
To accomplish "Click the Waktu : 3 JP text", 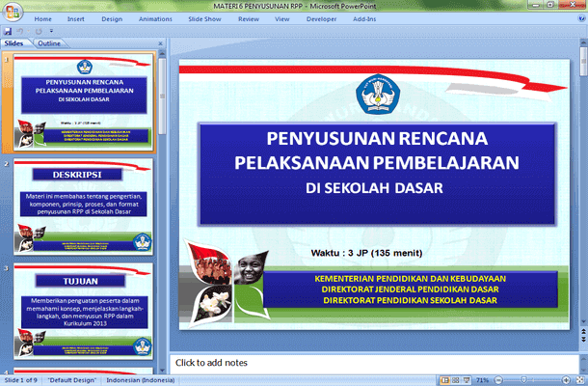I will click(366, 253).
